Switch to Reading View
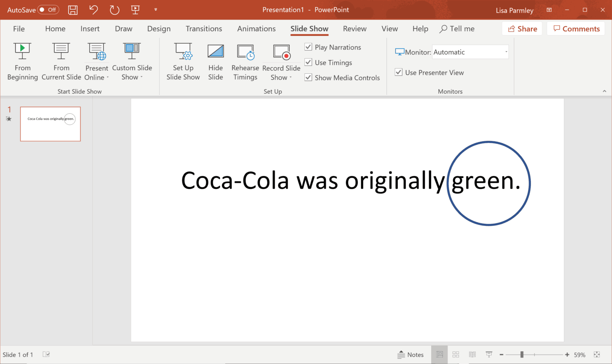 click(x=472, y=355)
